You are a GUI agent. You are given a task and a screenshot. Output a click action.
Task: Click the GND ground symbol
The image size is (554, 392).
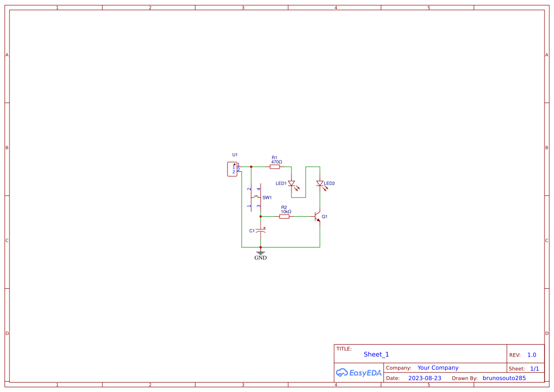261,254
